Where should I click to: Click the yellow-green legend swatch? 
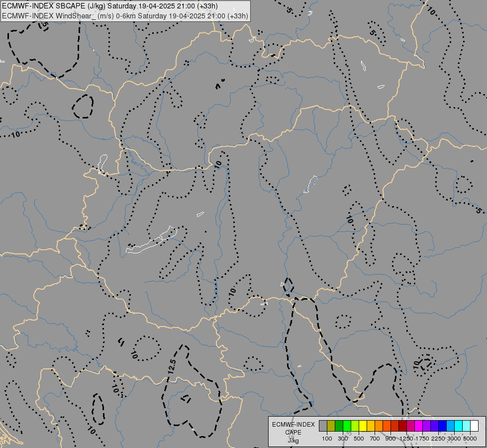(355, 426)
